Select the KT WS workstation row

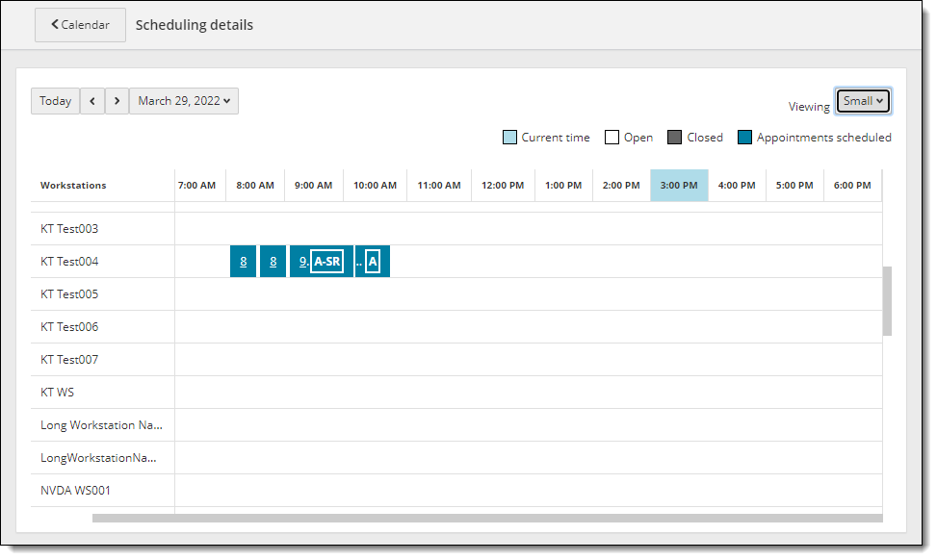pyautogui.click(x=456, y=393)
